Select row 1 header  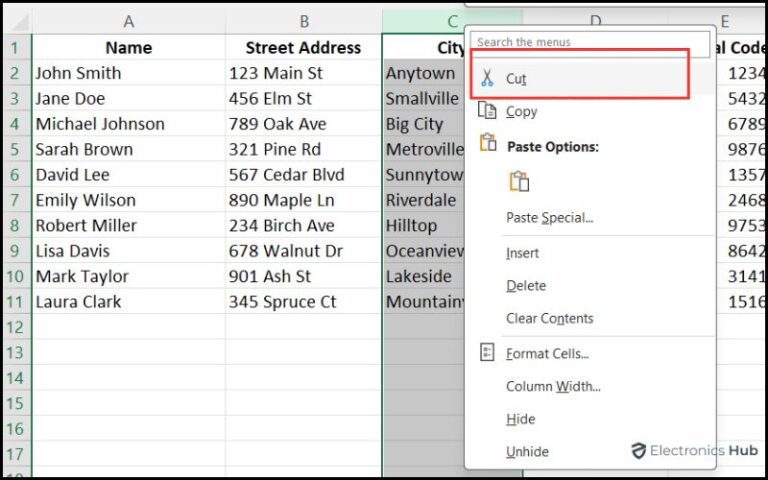tap(16, 48)
